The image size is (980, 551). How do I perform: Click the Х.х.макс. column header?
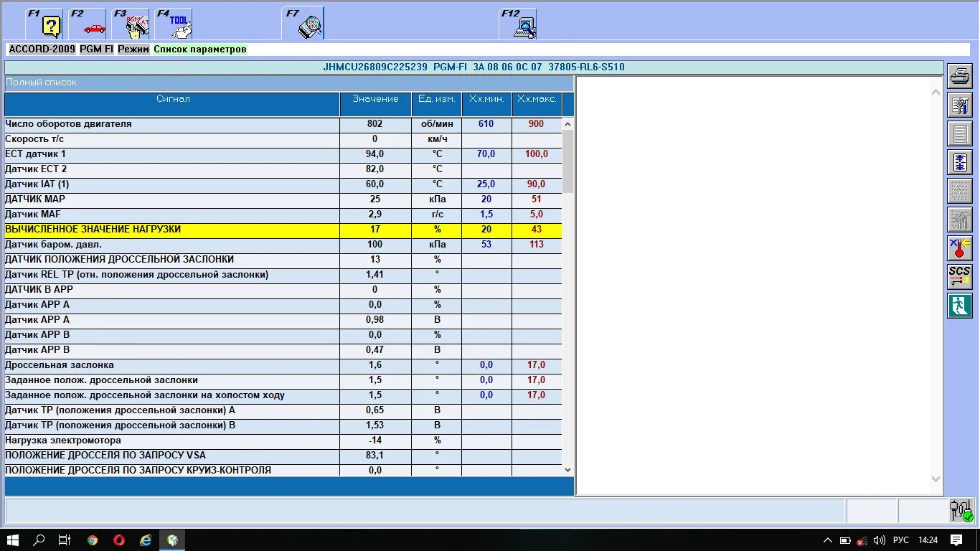[x=537, y=104]
